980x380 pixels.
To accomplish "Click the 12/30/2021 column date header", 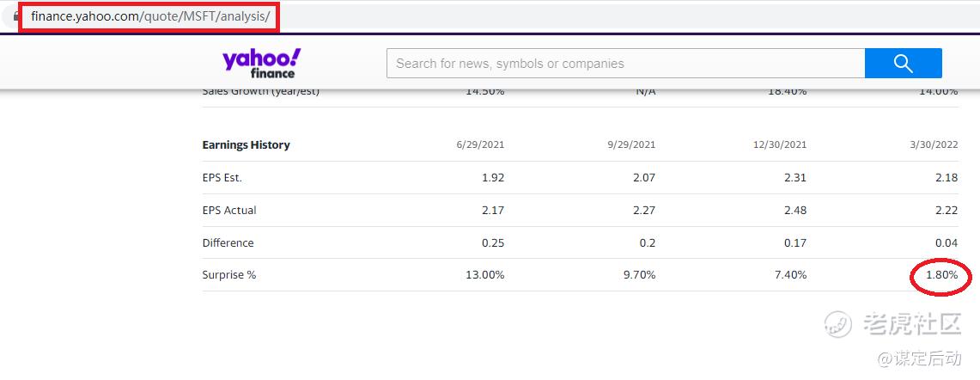I will click(780, 145).
